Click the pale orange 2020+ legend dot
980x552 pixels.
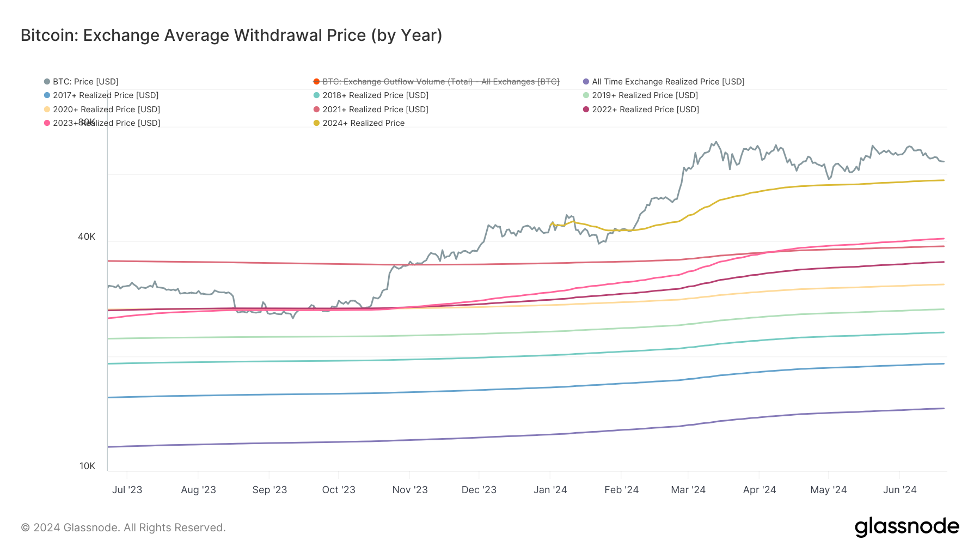[47, 110]
